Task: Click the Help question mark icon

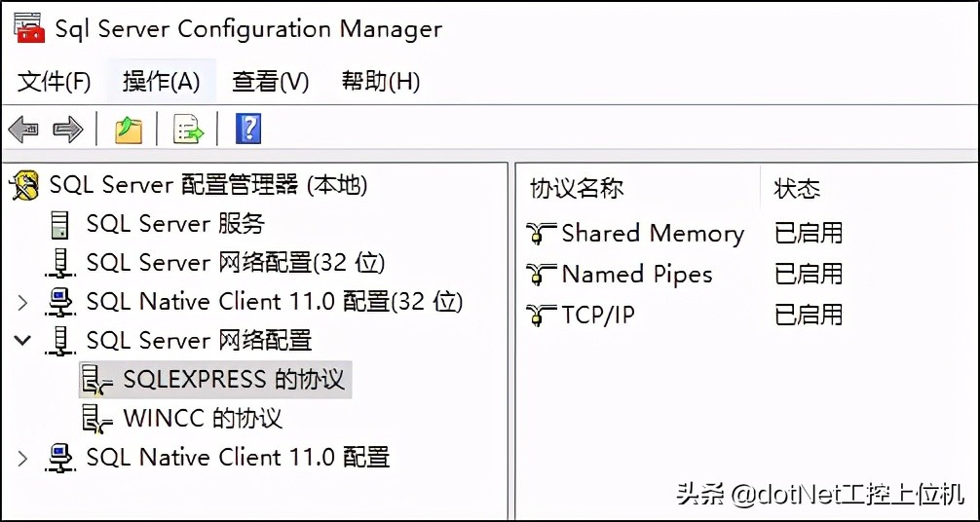Action: pyautogui.click(x=248, y=129)
